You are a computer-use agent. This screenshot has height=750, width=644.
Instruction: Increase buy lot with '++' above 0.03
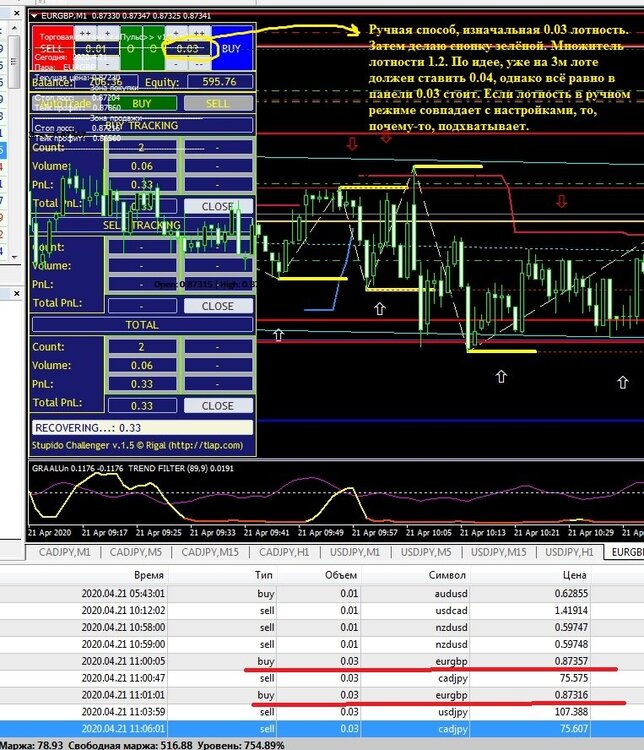[199, 33]
